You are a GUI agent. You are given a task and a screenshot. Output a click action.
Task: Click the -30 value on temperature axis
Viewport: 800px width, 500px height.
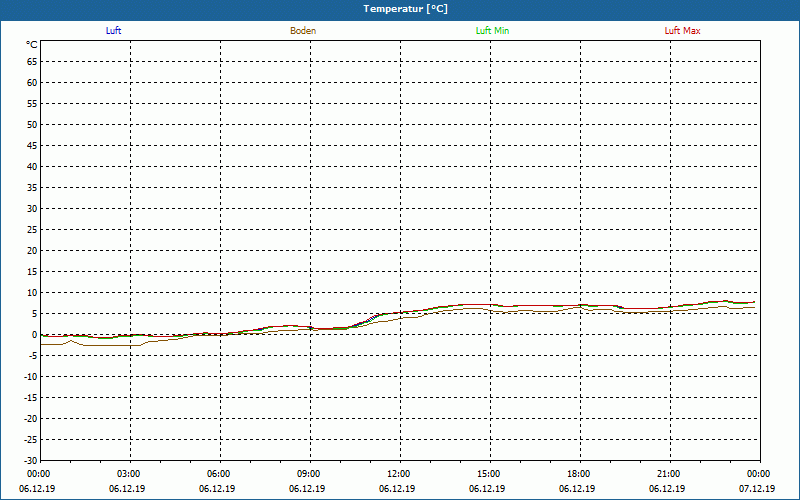coord(31,461)
